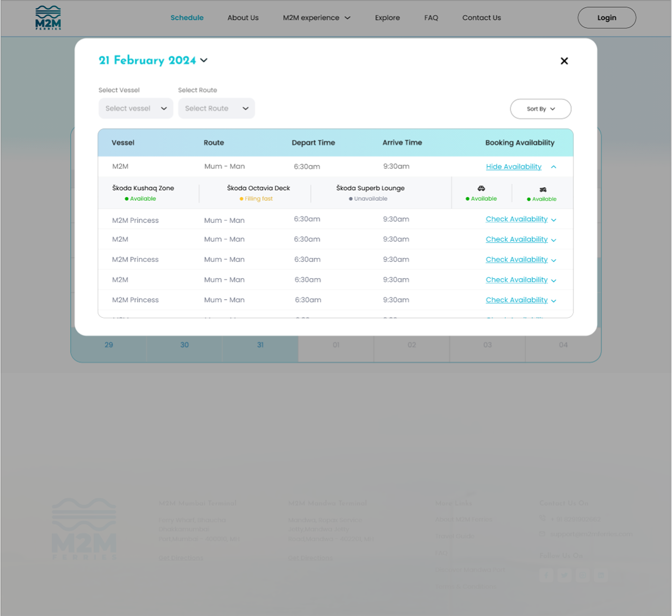The width and height of the screenshot is (672, 616).
Task: Open the Select vessel dropdown
Action: [136, 108]
